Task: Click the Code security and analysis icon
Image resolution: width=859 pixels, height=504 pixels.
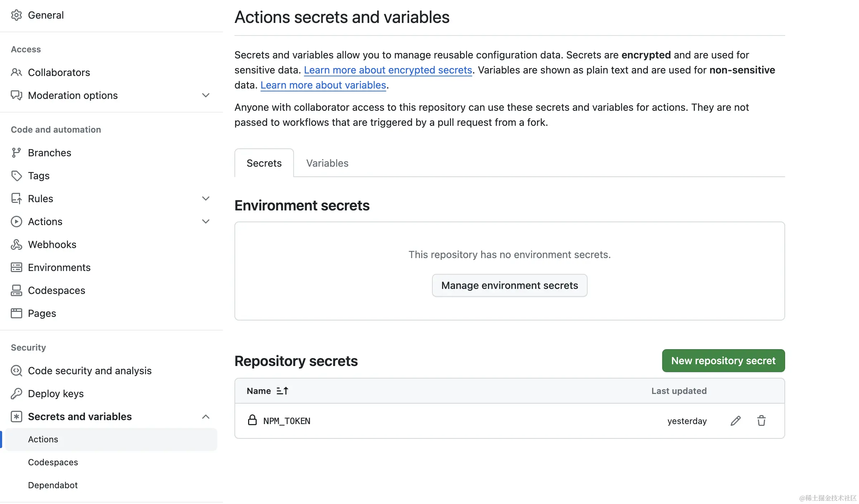Action: point(16,371)
